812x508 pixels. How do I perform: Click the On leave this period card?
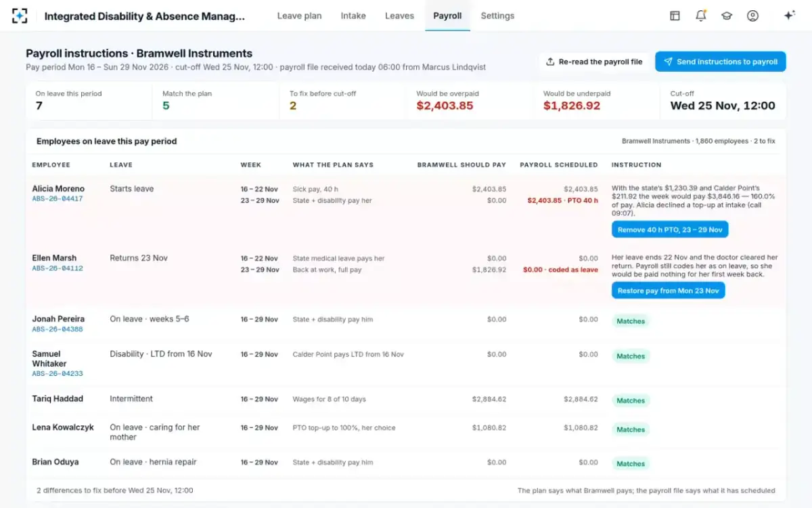pos(89,101)
